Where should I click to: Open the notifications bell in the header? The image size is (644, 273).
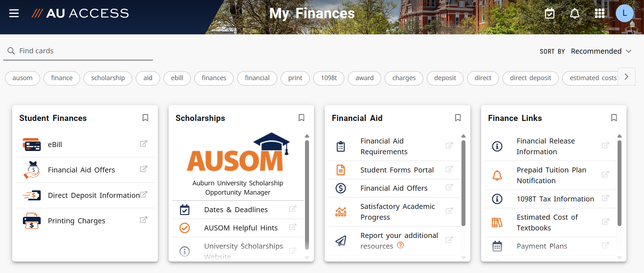click(574, 13)
